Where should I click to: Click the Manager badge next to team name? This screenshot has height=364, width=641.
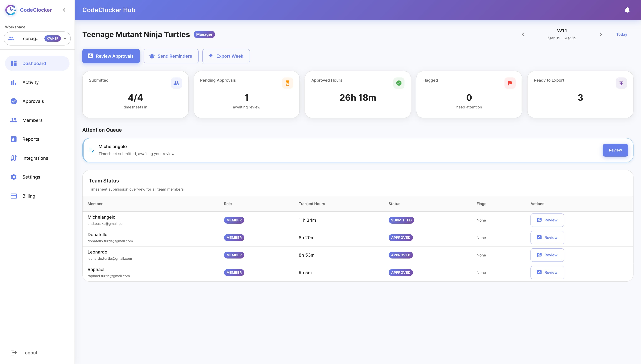pos(204,34)
